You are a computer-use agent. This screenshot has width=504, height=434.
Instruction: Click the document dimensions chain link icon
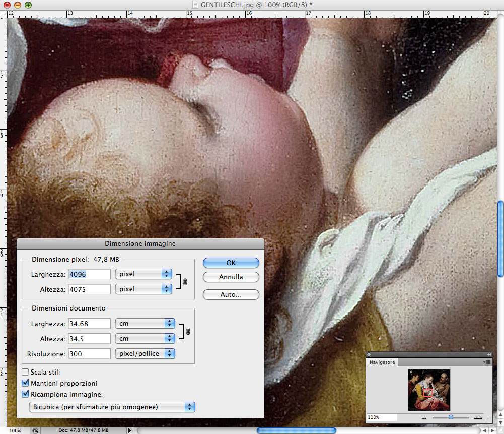[188, 331]
